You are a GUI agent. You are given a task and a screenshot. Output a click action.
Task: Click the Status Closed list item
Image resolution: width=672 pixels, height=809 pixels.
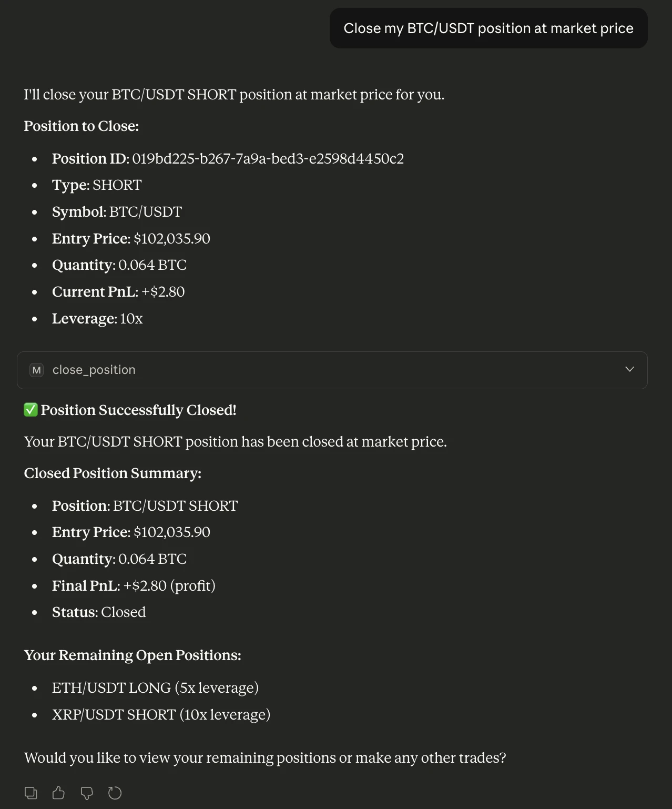99,612
